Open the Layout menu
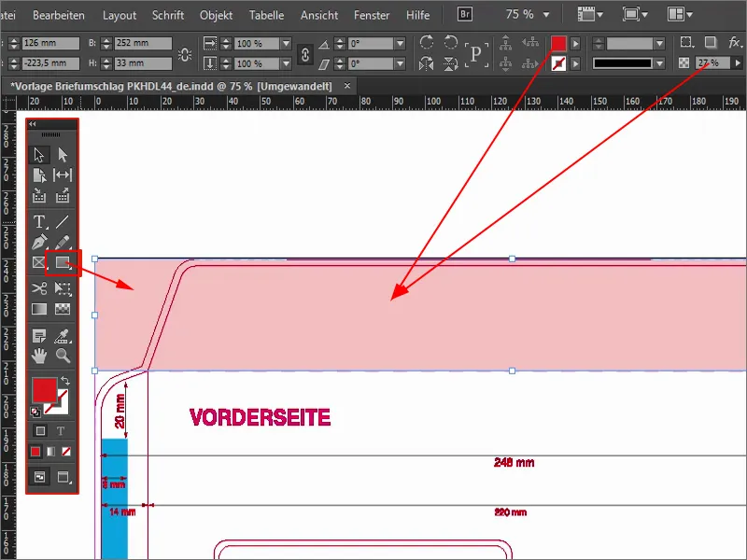The width and height of the screenshot is (747, 560). [x=120, y=15]
